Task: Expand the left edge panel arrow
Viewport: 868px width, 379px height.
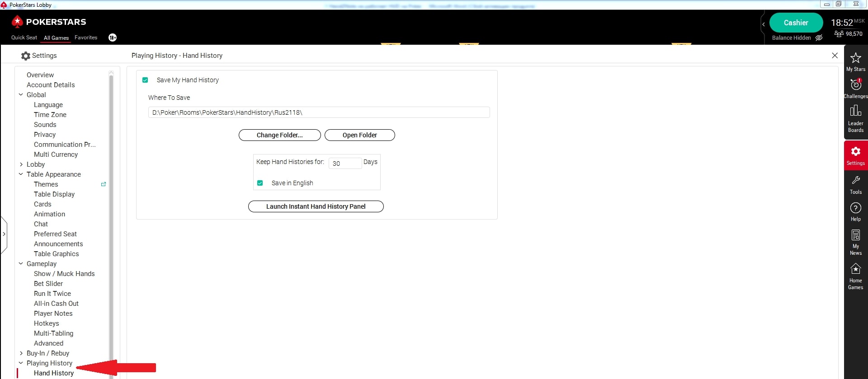Action: click(x=4, y=234)
